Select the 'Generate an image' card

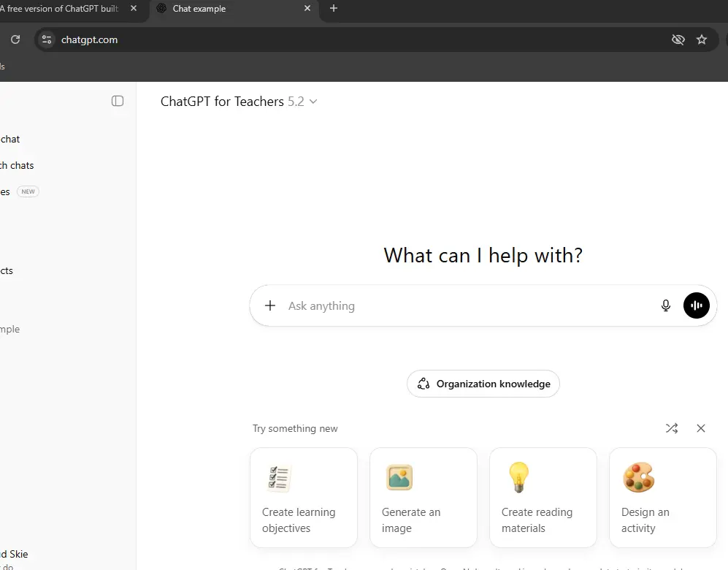(x=424, y=498)
